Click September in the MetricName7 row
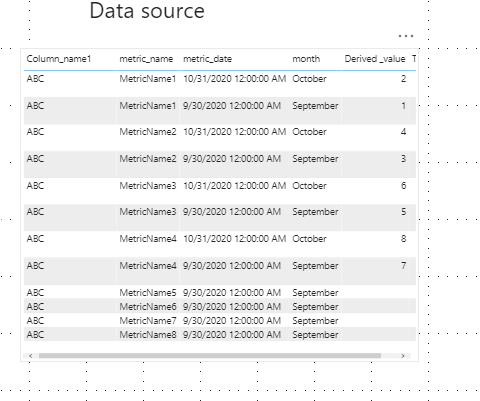Image resolution: width=480 pixels, height=401 pixels. 315,321
